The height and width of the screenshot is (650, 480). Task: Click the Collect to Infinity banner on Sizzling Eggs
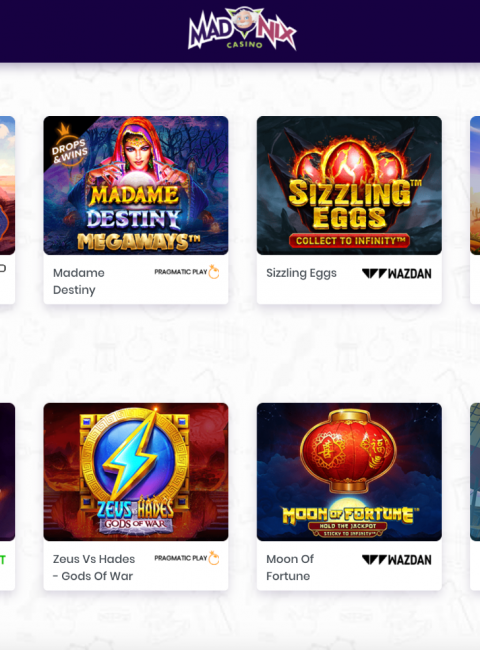click(x=349, y=241)
